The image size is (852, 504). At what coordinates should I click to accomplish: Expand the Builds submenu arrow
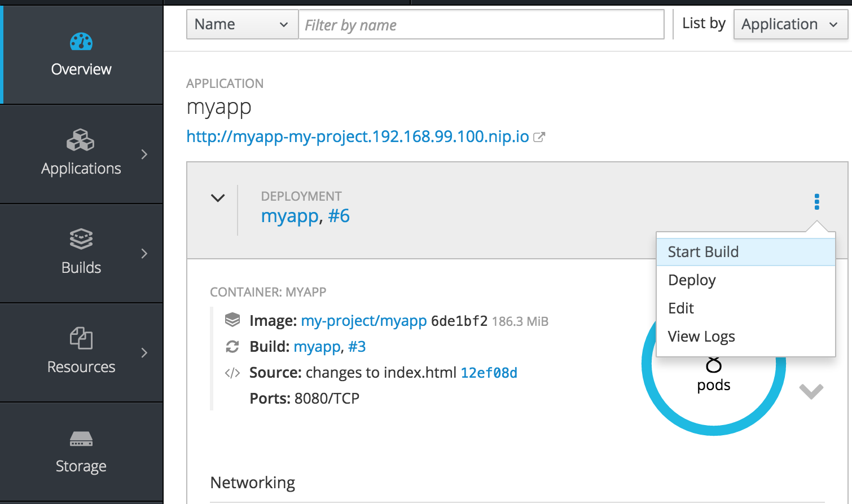(144, 254)
